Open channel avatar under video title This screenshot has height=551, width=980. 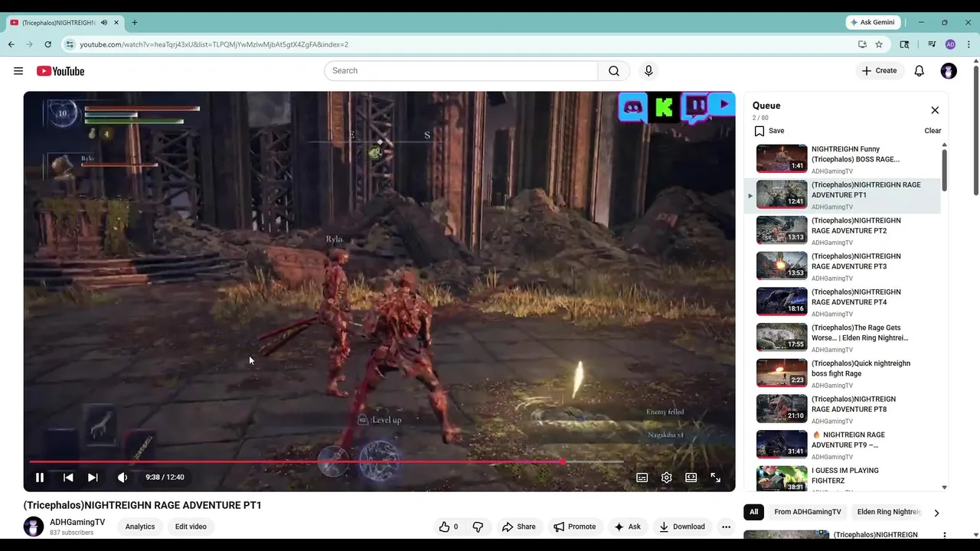coord(34,527)
